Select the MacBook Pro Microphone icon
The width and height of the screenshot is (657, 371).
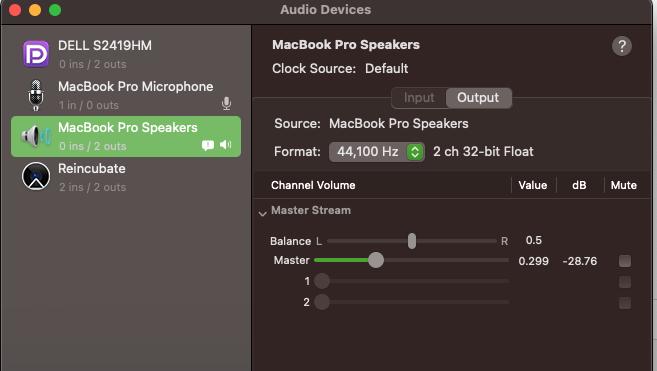(x=36, y=95)
